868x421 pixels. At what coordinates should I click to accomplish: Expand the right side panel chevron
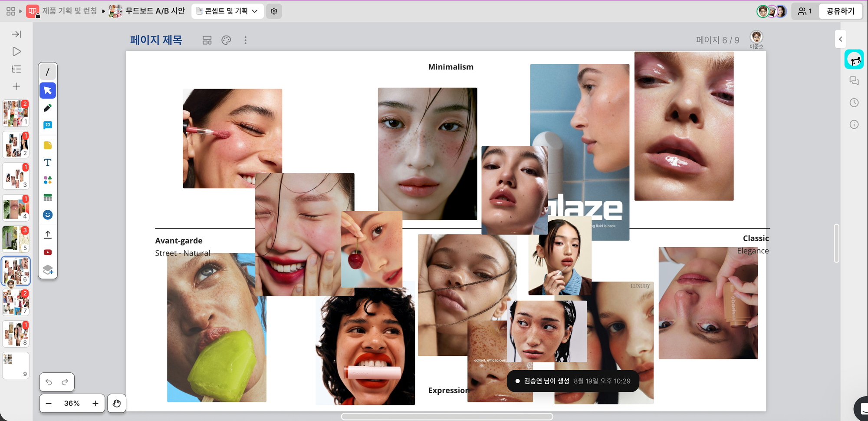coord(840,39)
